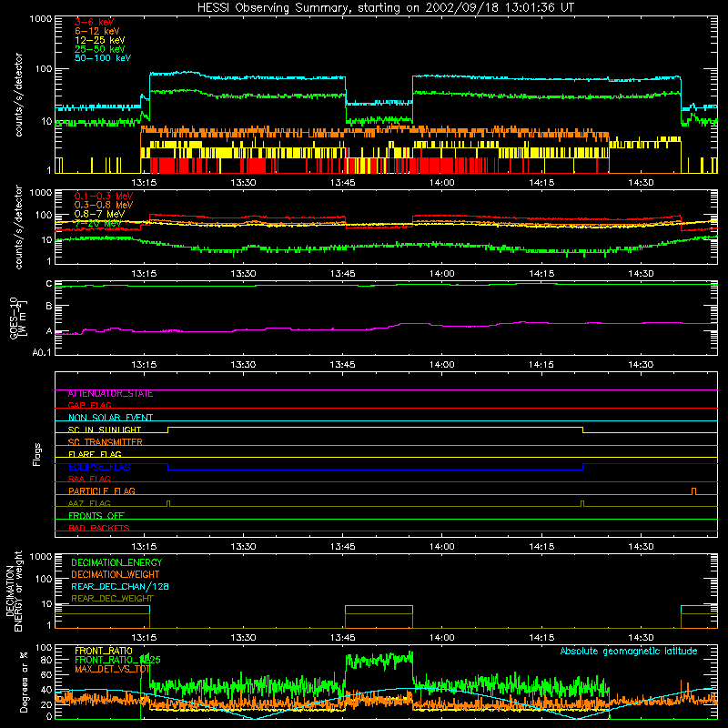Click the HESSI Observing Summary plot title
728x728 pixels.
pos(385,8)
